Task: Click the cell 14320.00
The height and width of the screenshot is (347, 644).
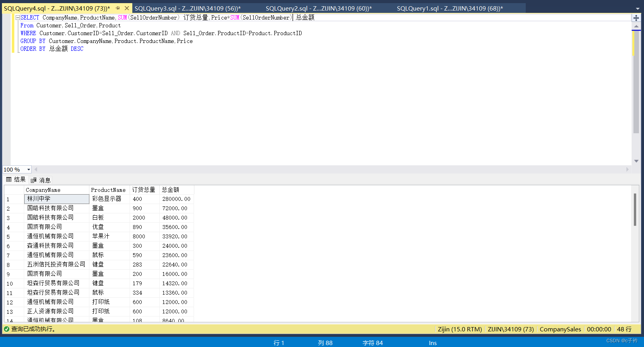Action: click(177, 283)
